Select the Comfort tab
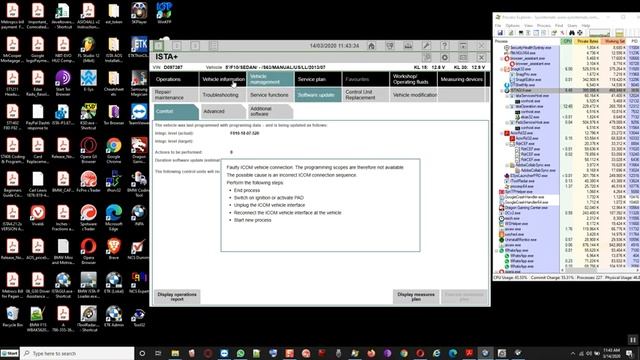640x360 pixels. pyautogui.click(x=176, y=111)
